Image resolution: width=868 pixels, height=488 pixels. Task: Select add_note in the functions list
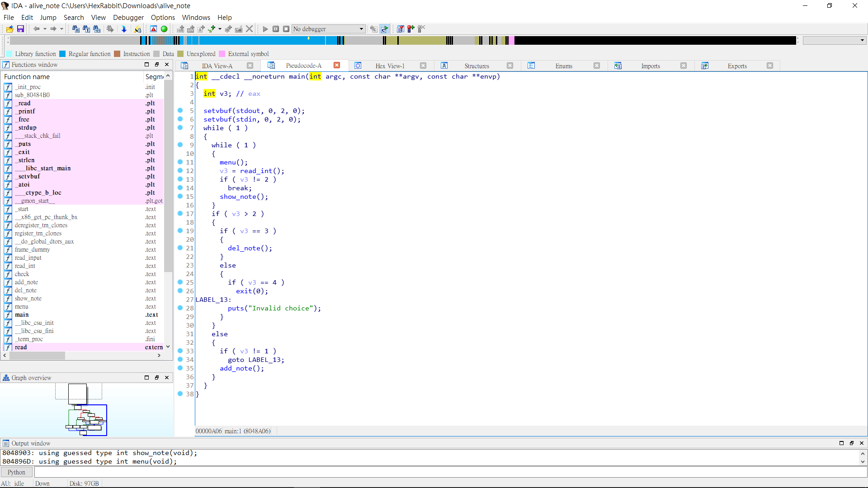coord(26,282)
